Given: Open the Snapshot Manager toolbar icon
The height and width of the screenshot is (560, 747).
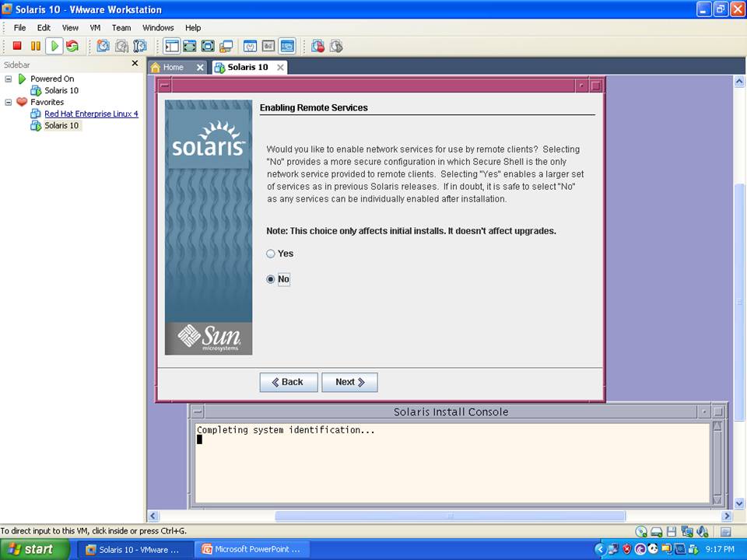Looking at the screenshot, I should pyautogui.click(x=140, y=46).
